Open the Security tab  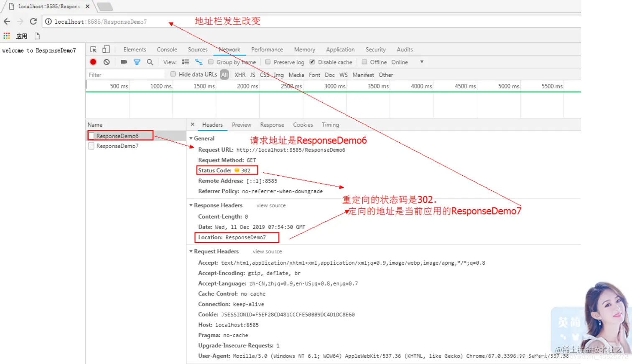point(376,49)
